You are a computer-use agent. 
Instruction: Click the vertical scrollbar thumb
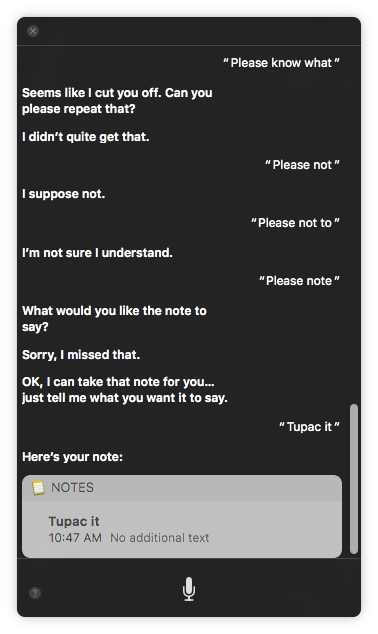click(x=354, y=478)
